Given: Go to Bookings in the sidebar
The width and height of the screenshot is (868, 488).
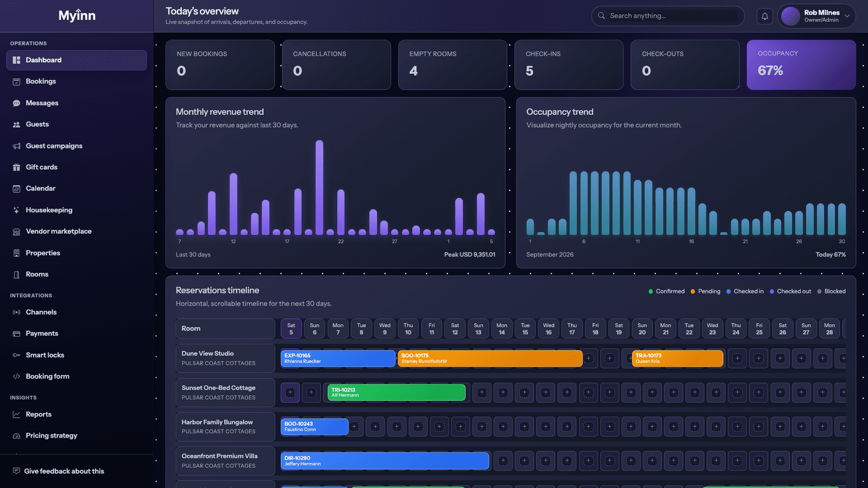Looking at the screenshot, I should point(76,81).
